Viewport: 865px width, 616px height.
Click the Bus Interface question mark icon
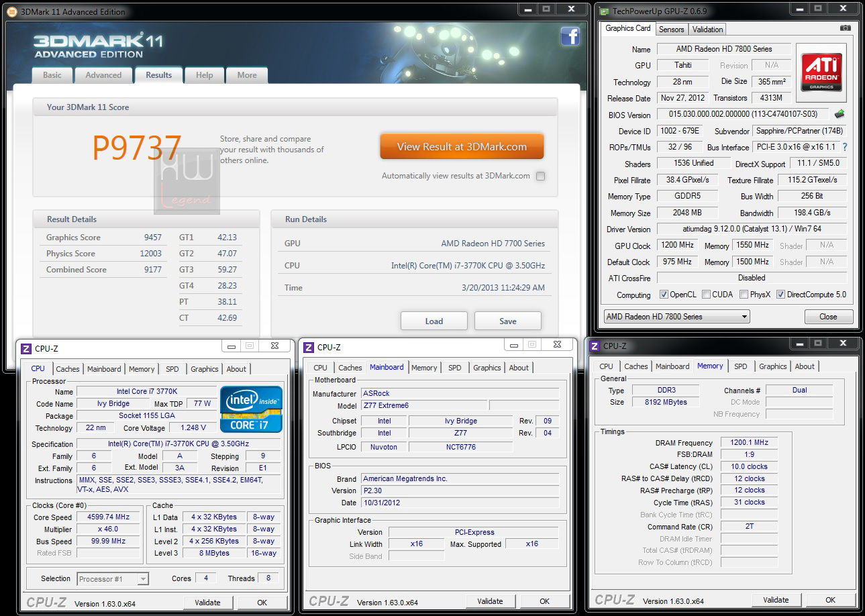(x=844, y=147)
